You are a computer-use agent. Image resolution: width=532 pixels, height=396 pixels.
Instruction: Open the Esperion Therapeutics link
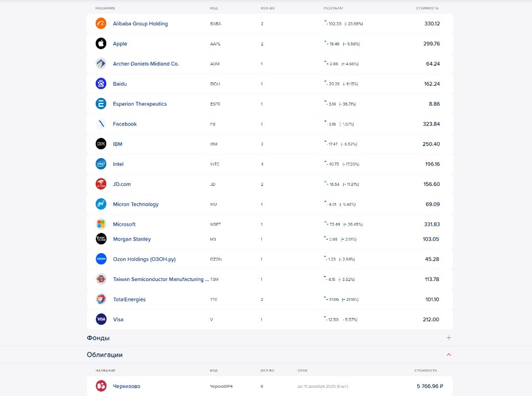click(140, 104)
